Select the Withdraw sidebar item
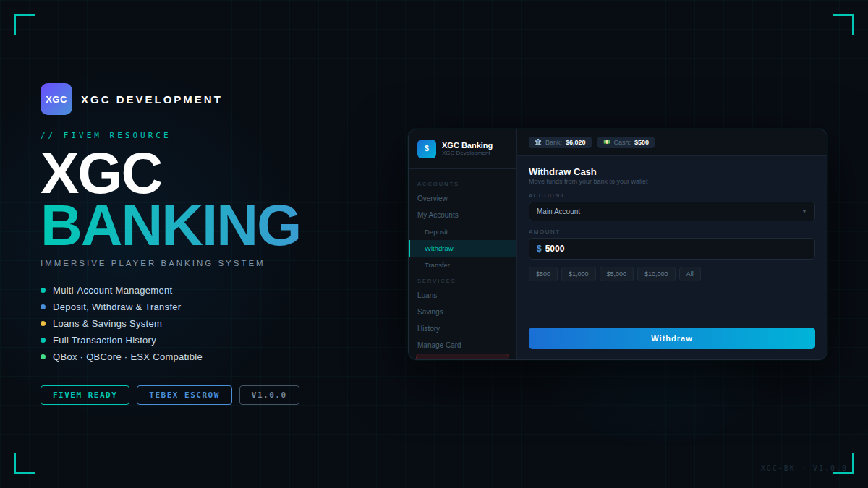868x488 pixels. 463,249
